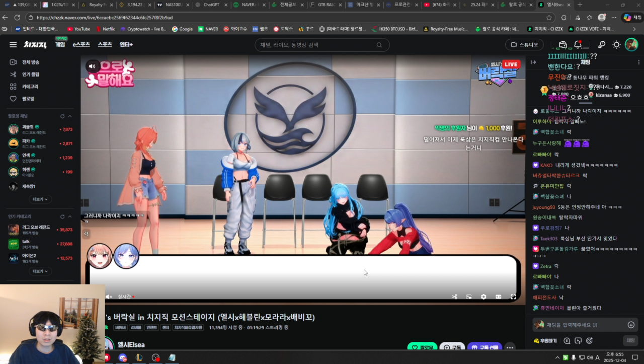Screen dimensions: 644x364
Task: Unmute the stream using the top-left speaker
Action: tap(92, 66)
